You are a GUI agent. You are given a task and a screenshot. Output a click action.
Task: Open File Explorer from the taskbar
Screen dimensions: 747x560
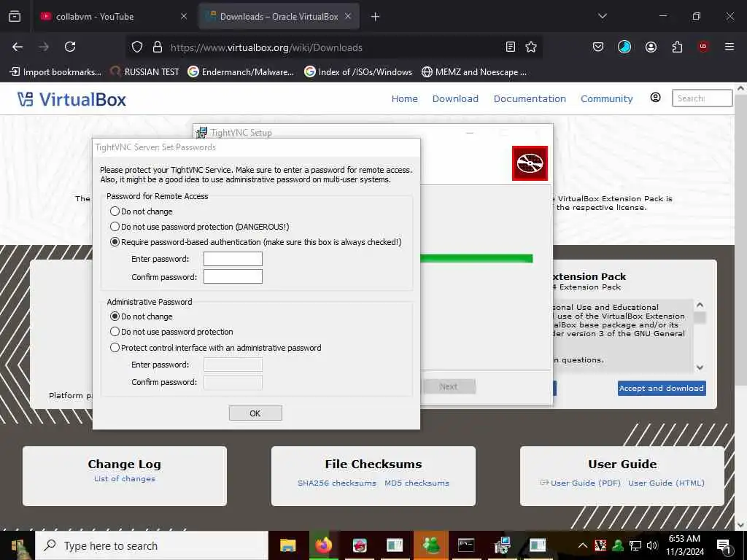point(287,545)
